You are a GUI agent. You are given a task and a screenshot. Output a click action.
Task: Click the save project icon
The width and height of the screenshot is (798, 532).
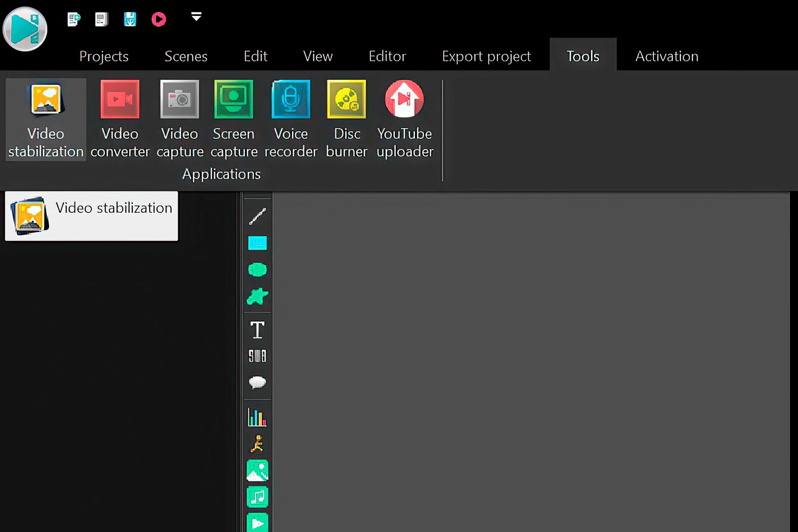[130, 20]
